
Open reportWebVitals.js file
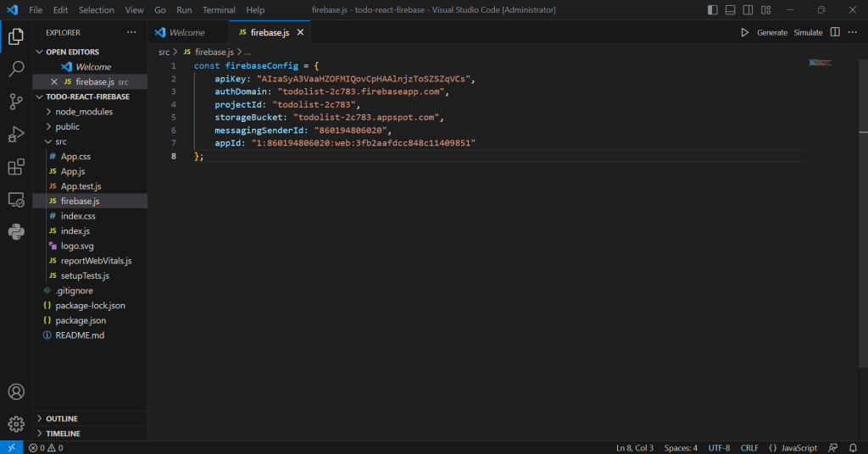click(x=90, y=261)
